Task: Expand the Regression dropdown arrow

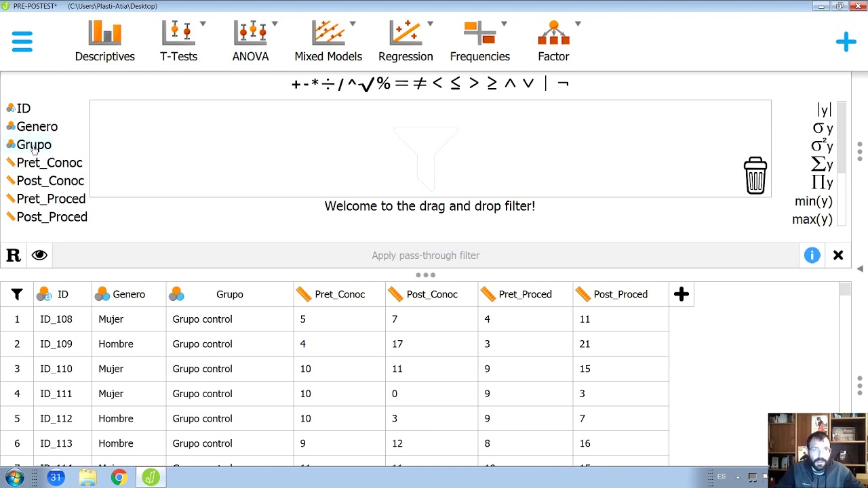Action: click(x=430, y=24)
